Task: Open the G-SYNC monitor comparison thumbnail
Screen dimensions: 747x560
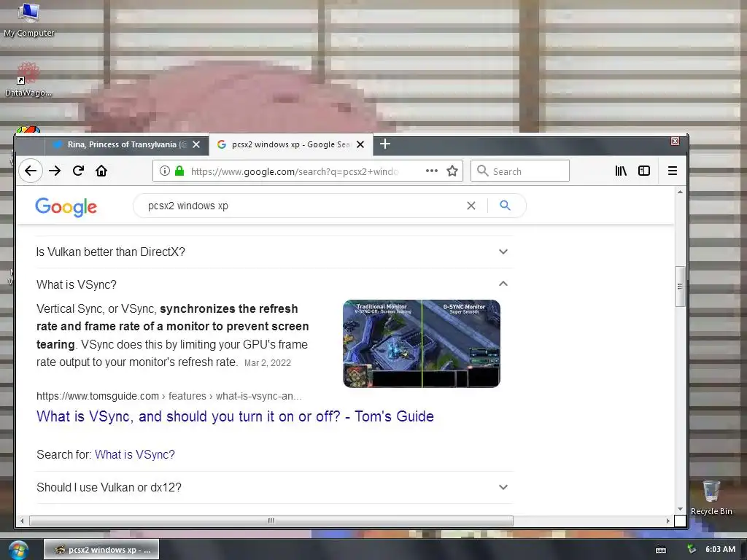Action: [x=422, y=343]
